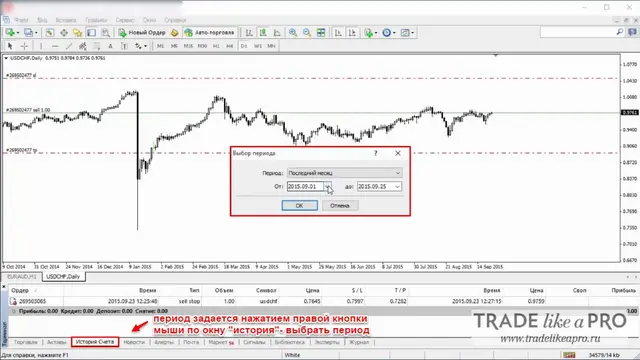Select the trendline drawing tool
This screenshot has height=360, width=640.
69,46
